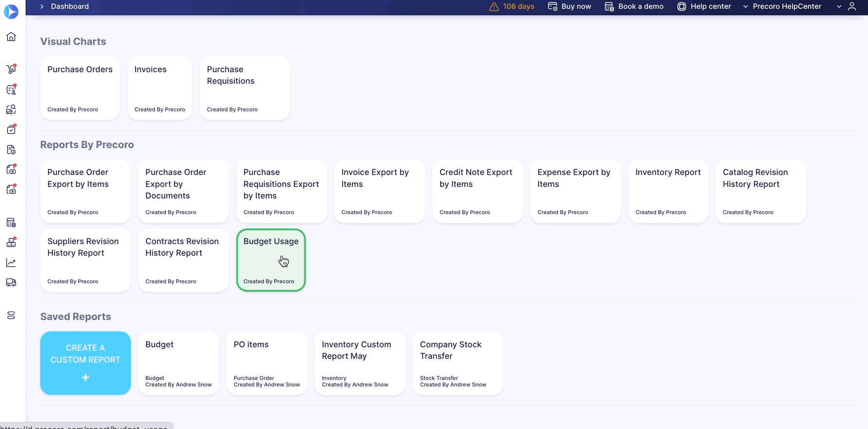The image size is (868, 429).
Task: Open Invoice Export by Items report
Action: pyautogui.click(x=380, y=191)
